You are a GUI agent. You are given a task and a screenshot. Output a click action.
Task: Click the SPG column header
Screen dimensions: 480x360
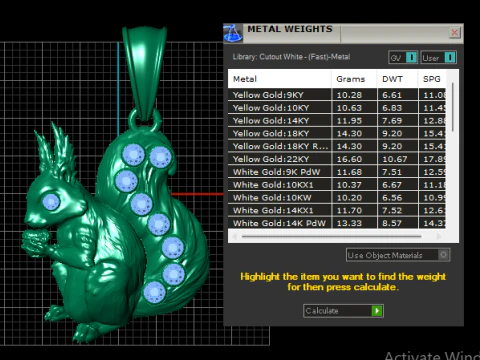pyautogui.click(x=432, y=79)
